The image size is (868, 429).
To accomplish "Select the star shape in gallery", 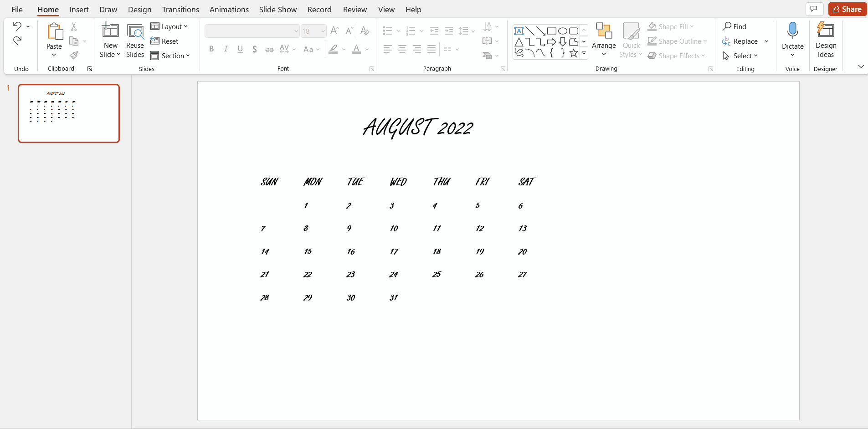I will 574,53.
